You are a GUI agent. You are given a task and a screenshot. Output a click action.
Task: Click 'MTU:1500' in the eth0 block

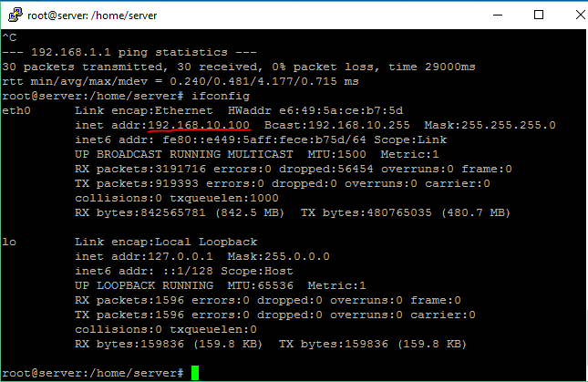coord(336,154)
